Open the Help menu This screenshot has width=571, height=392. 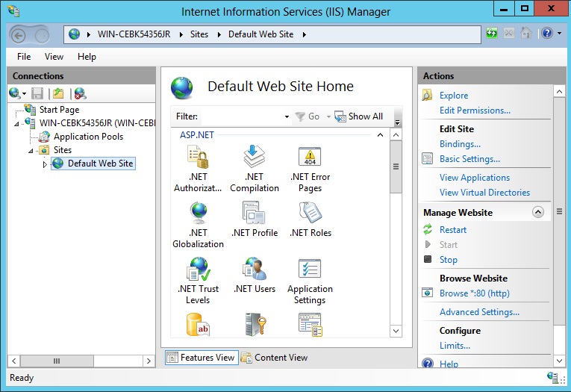tap(87, 57)
